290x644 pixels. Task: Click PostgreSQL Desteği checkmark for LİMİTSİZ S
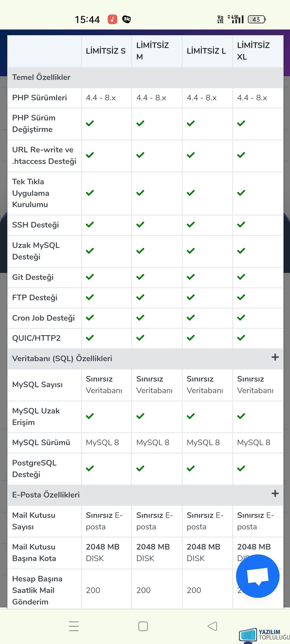[90, 469]
